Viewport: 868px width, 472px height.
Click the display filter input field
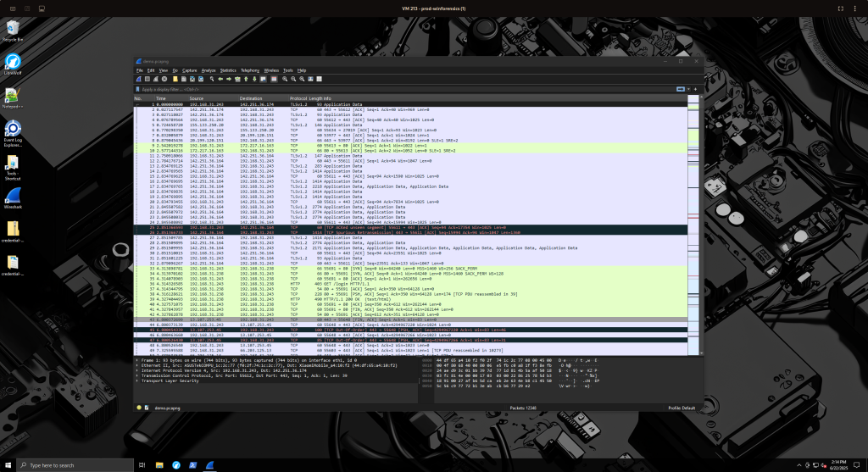(x=409, y=89)
